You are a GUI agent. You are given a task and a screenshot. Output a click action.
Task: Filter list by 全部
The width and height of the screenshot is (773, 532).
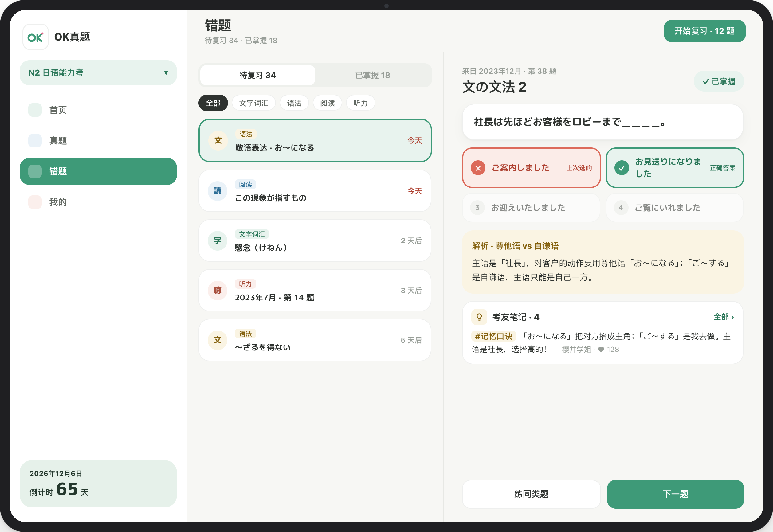213,103
